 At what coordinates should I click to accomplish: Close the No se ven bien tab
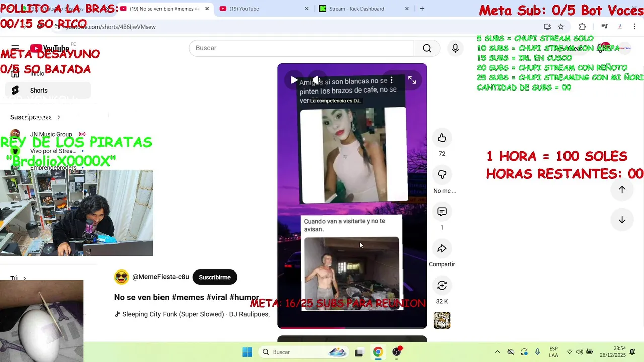[x=207, y=9]
